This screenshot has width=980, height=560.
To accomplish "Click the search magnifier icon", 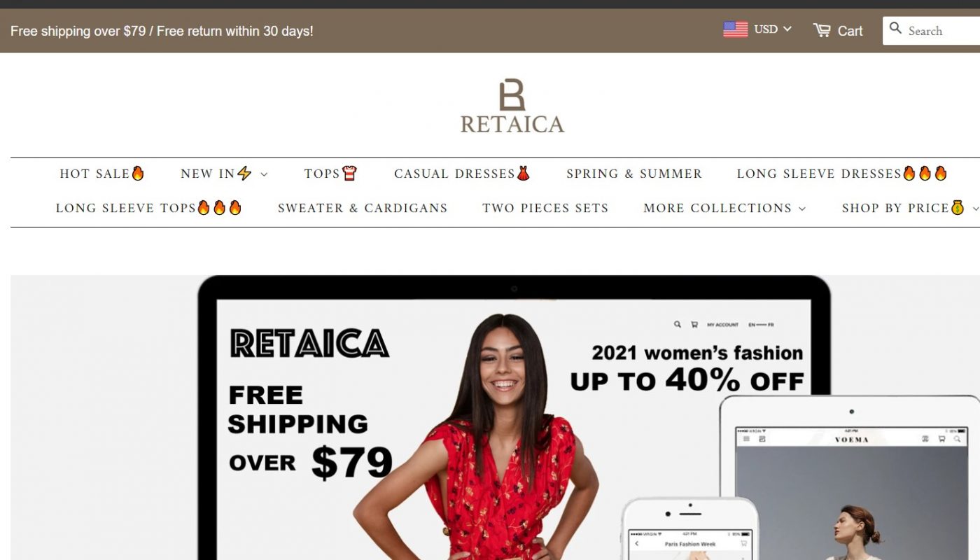I will click(895, 28).
